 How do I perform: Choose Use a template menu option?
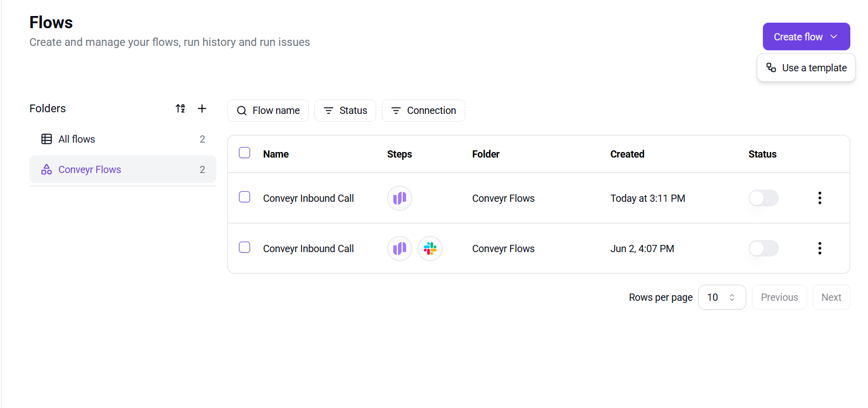[x=807, y=68]
